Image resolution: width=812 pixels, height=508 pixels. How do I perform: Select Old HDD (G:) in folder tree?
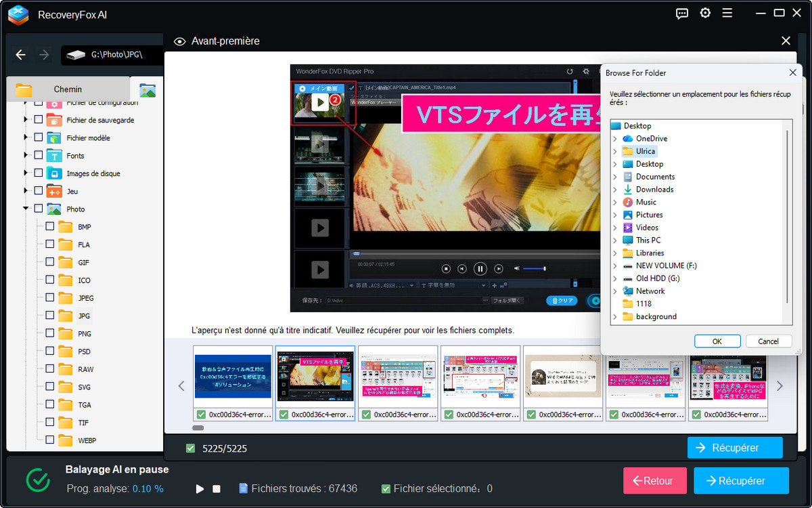(x=657, y=278)
